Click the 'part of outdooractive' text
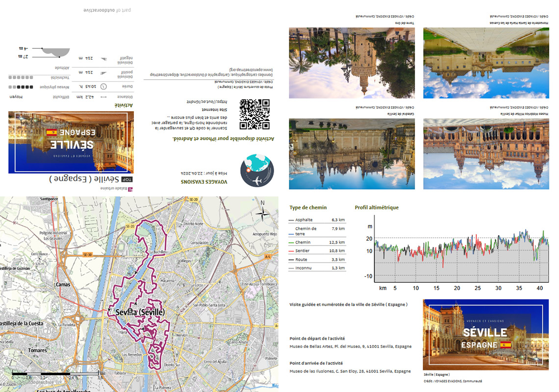The image size is (559, 392). (107, 10)
